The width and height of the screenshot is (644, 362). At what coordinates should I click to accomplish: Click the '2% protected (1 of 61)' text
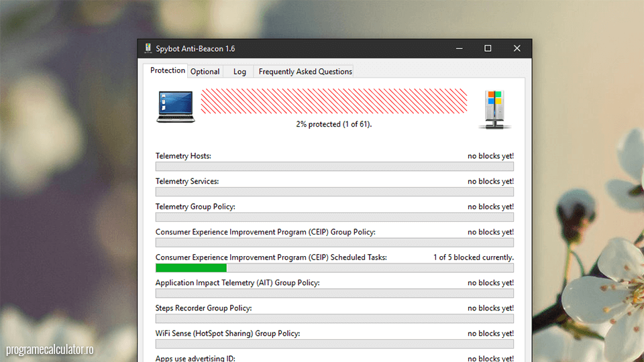pyautogui.click(x=334, y=125)
